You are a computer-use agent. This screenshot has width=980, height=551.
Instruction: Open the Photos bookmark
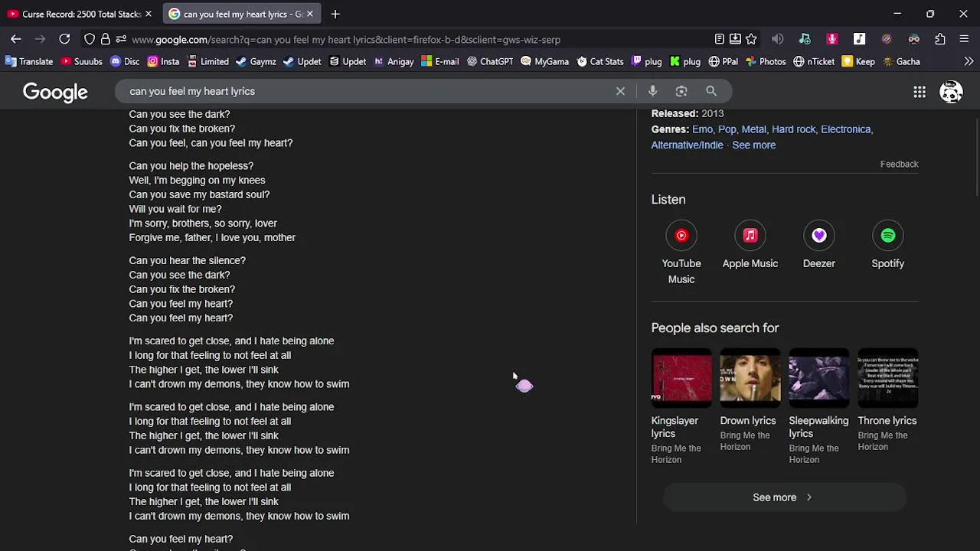tap(766, 61)
